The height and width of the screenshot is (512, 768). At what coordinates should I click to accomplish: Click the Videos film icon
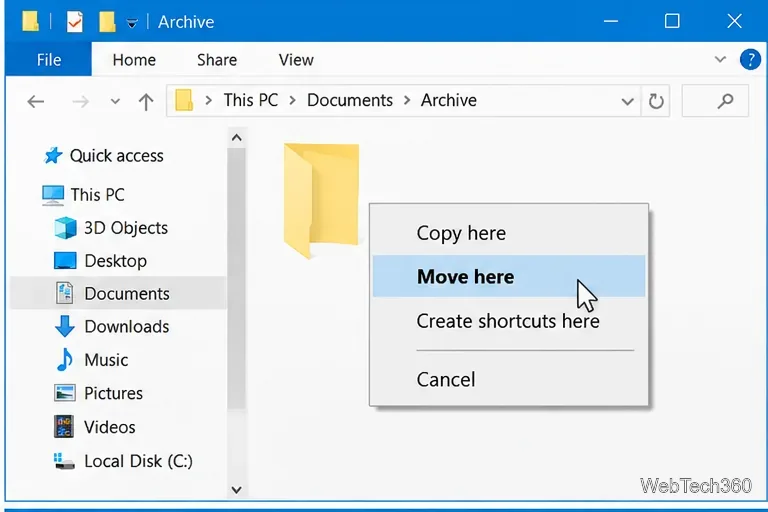tap(64, 426)
